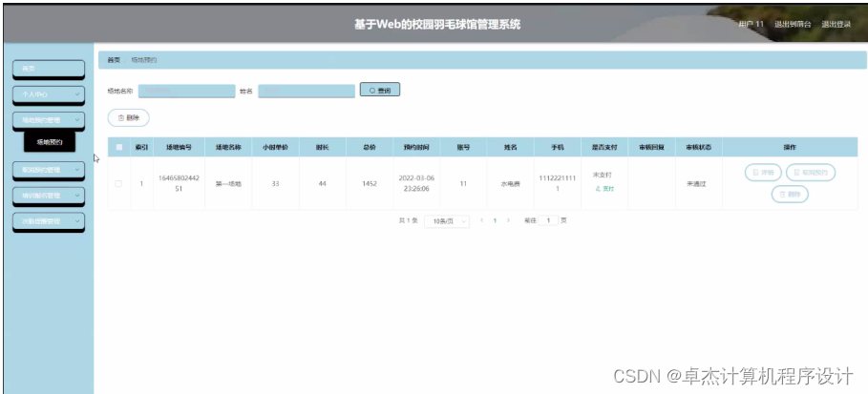Click the phone cell 11122211111
This screenshot has height=394, width=868.
558,183
